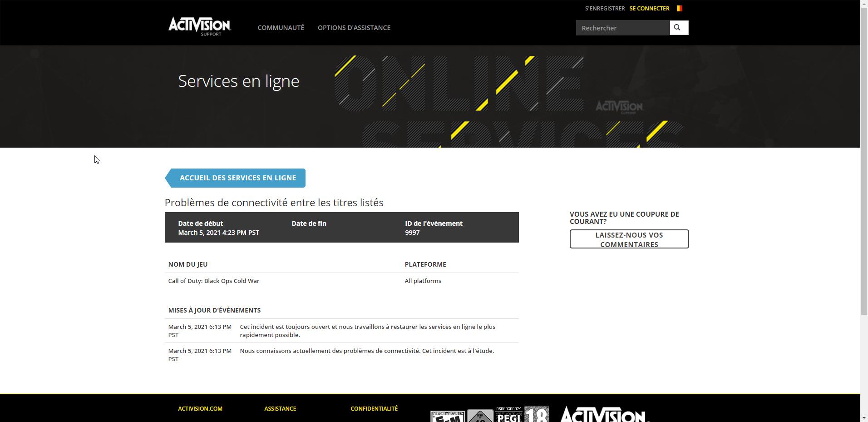Click the S'enregistrer link

605,8
